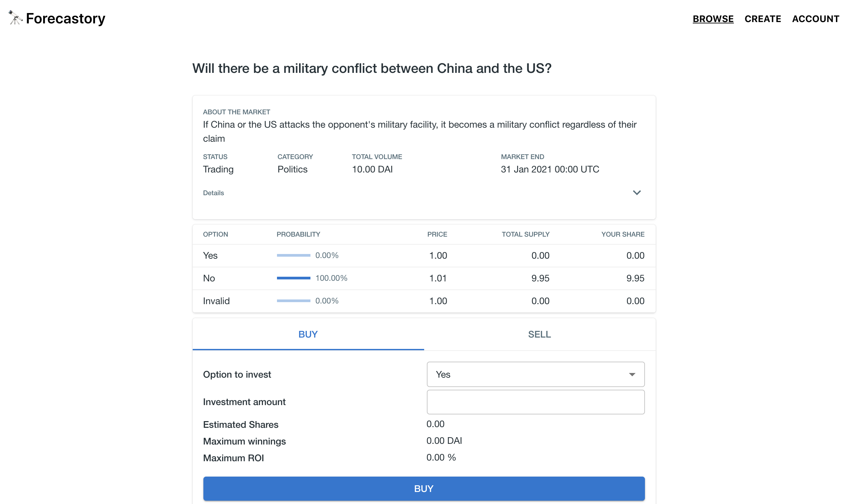Go to the Create page
Image resolution: width=847 pixels, height=504 pixels.
coord(762,19)
